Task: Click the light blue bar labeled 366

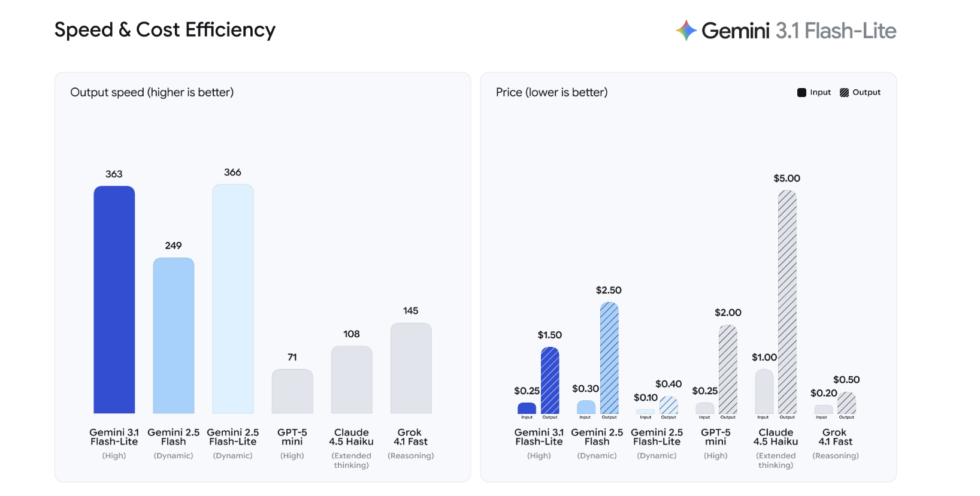Action: pos(233,298)
